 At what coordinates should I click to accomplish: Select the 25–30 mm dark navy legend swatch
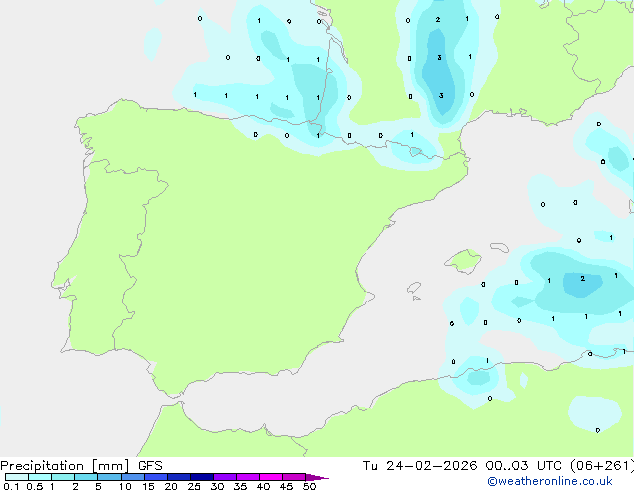tap(202, 477)
